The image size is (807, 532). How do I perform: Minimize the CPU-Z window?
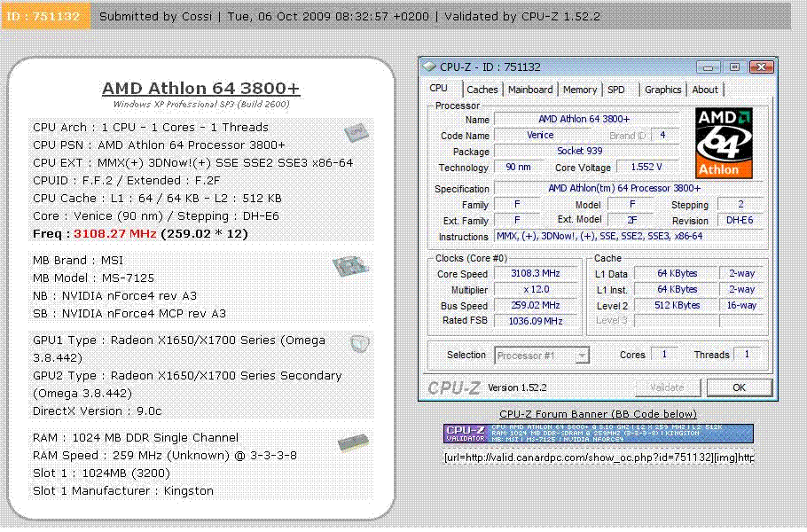(709, 66)
